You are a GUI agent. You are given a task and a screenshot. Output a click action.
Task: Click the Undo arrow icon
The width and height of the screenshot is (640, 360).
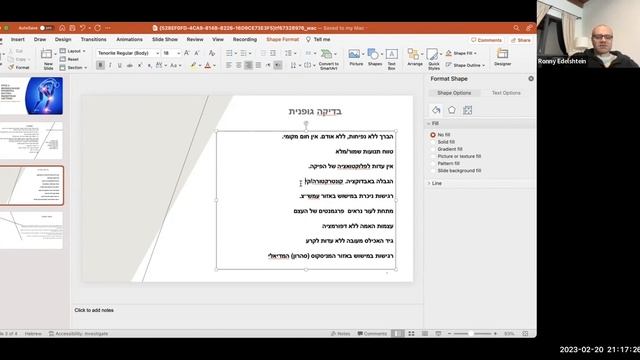(83, 28)
